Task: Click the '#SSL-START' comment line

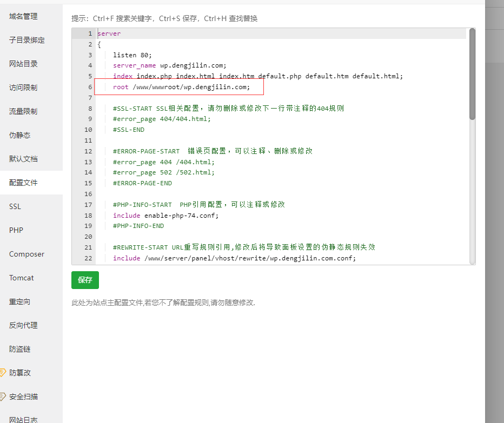Action: (228, 108)
